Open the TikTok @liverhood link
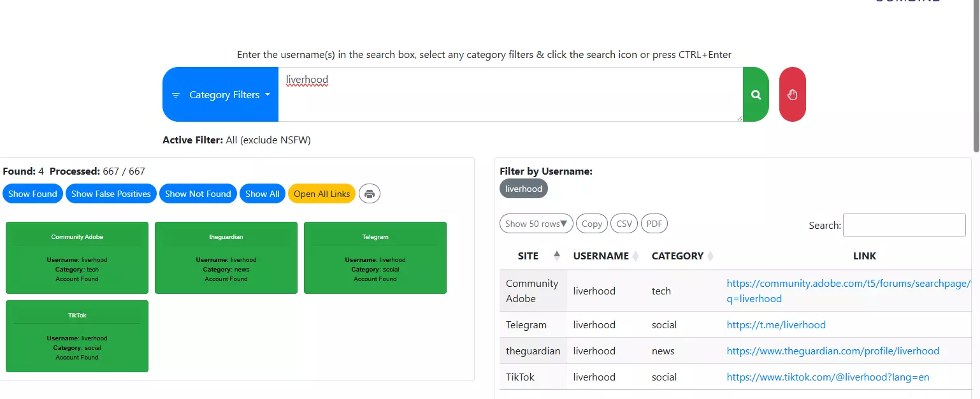This screenshot has width=980, height=399. coord(828,377)
